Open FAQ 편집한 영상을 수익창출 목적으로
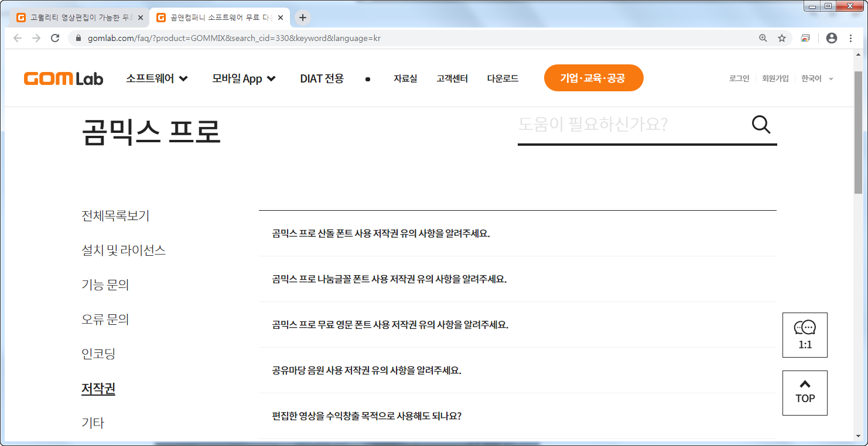 point(518,416)
